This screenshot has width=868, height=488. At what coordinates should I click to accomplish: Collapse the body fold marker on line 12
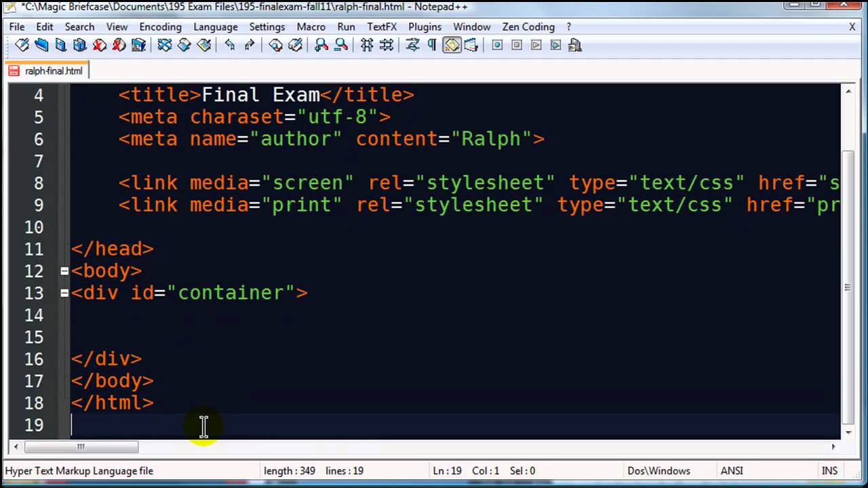tap(64, 271)
